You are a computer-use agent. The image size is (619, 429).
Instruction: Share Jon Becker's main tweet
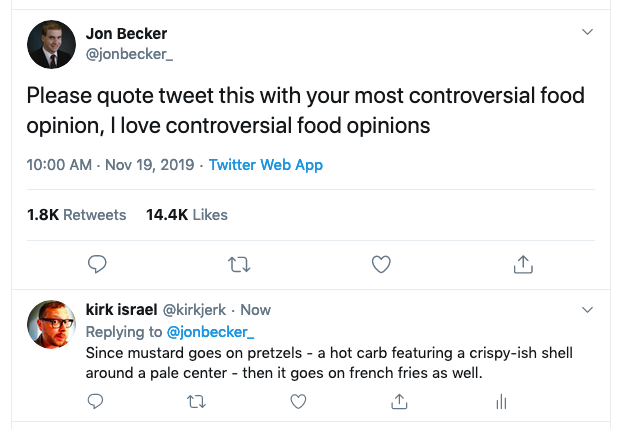pyautogui.click(x=522, y=264)
